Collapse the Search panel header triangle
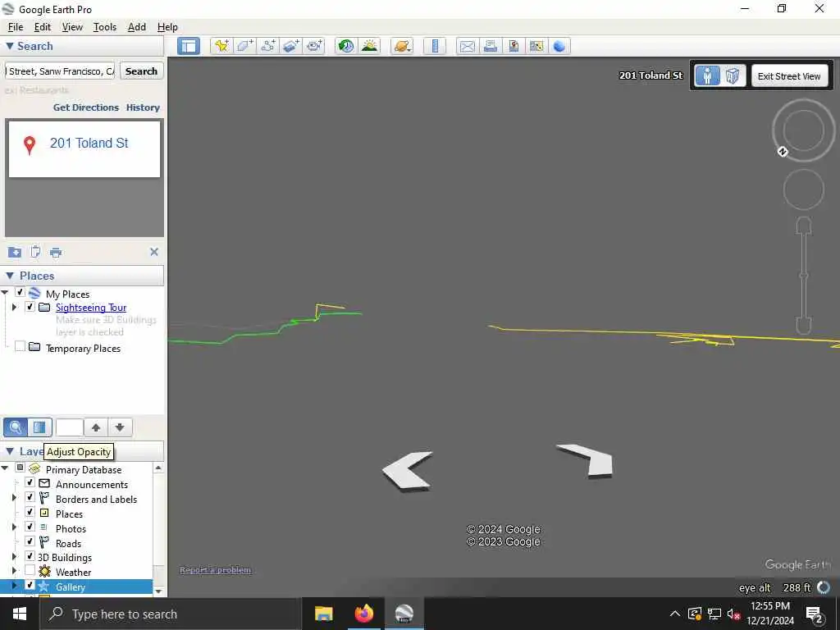The image size is (840, 630). click(9, 46)
